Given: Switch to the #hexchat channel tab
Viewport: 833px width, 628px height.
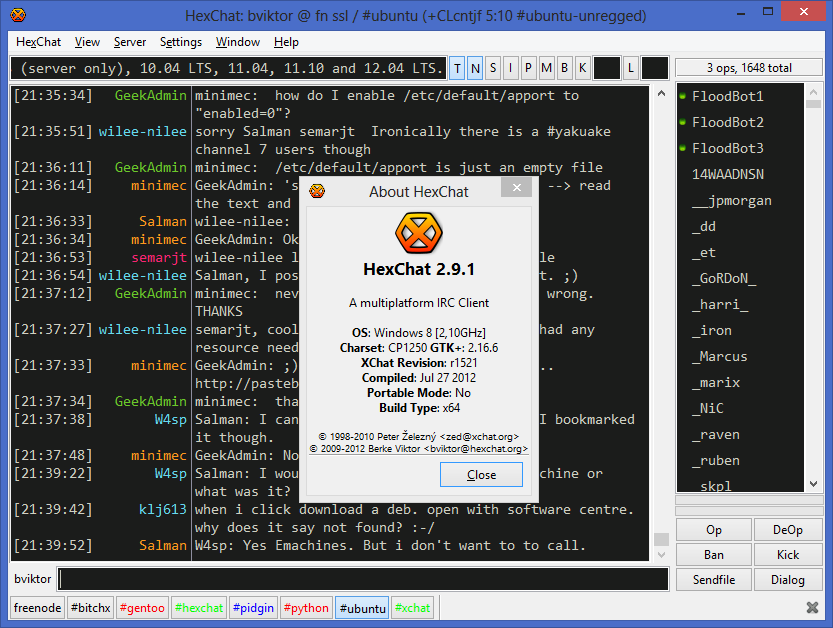Looking at the screenshot, I should pyautogui.click(x=199, y=608).
